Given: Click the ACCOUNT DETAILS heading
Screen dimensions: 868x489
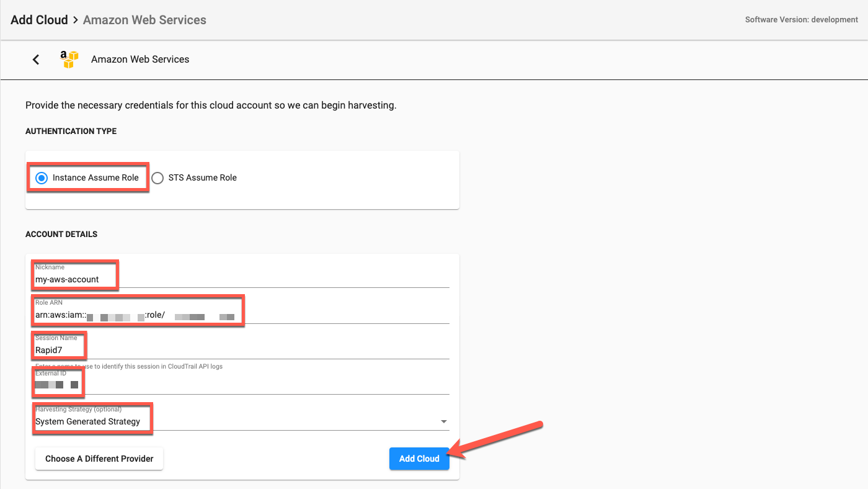Looking at the screenshot, I should pyautogui.click(x=61, y=235).
